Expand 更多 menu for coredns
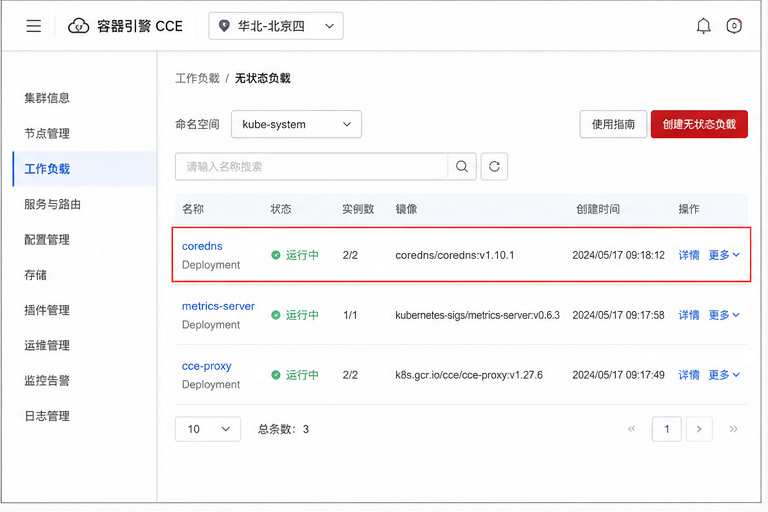The height and width of the screenshot is (512, 768). coord(724,255)
